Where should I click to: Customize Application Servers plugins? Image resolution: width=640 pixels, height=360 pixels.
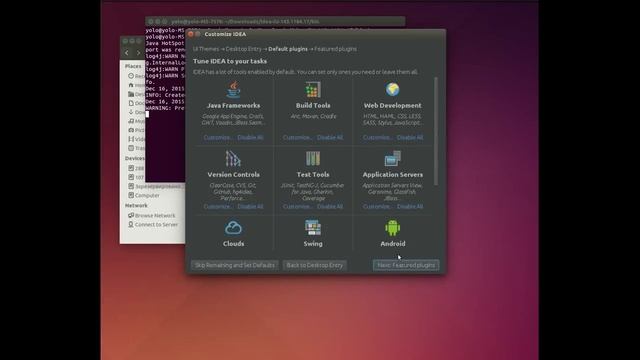pos(377,207)
